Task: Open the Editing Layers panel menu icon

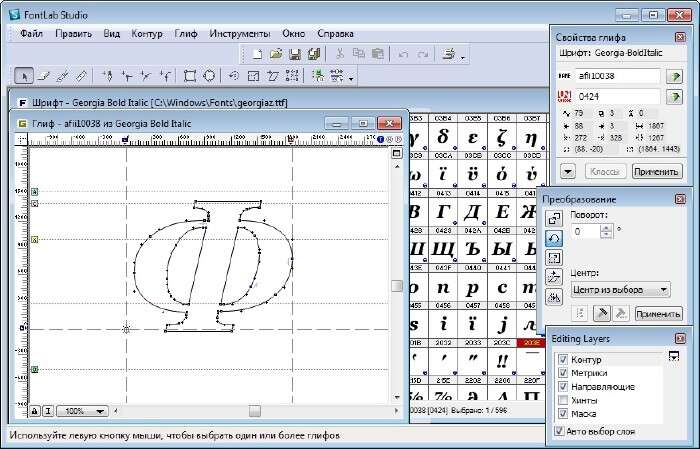Action: [674, 356]
